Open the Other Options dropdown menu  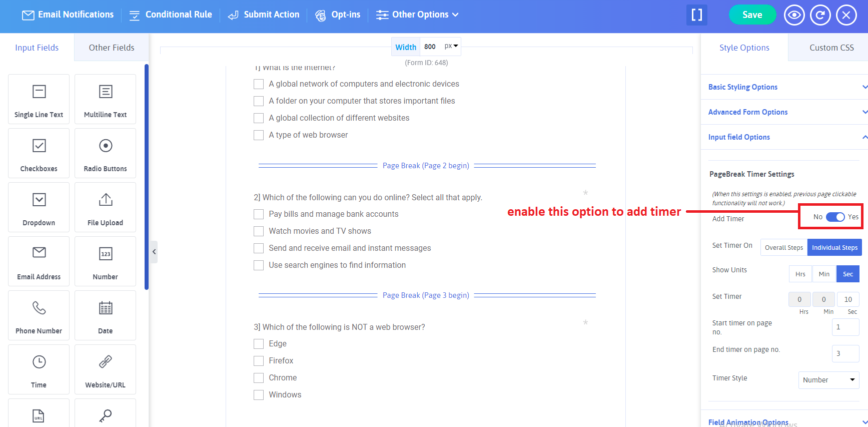tap(417, 15)
